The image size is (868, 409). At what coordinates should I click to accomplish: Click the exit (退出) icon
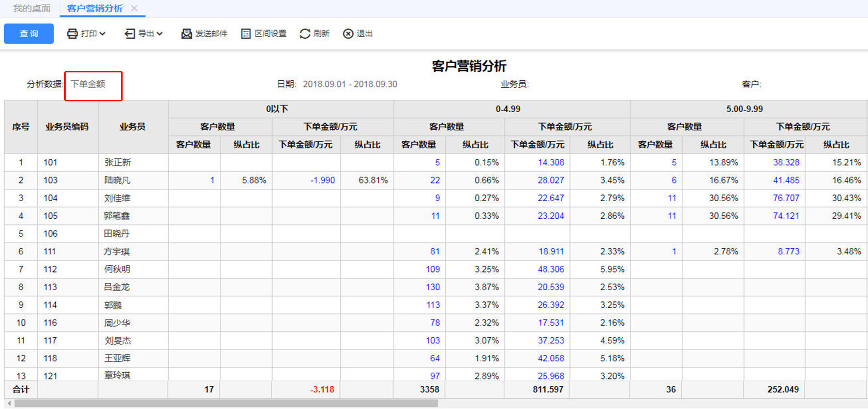pos(348,34)
